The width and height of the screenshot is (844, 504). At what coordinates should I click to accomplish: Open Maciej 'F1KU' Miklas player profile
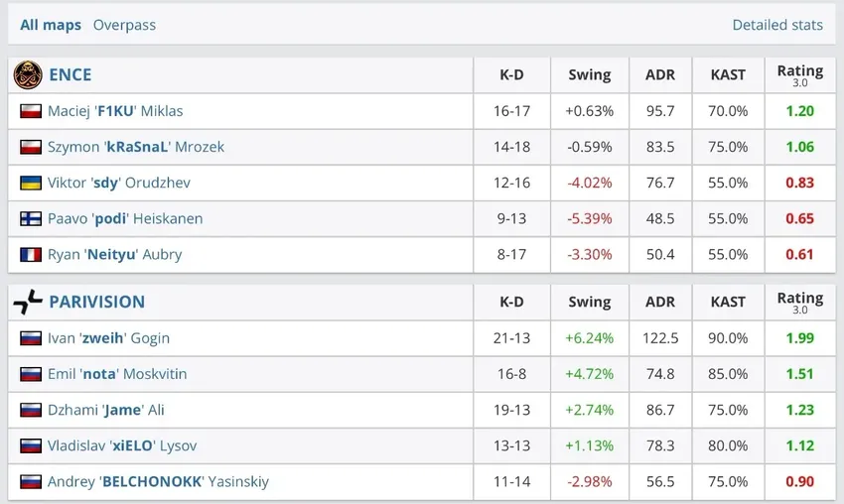point(115,111)
